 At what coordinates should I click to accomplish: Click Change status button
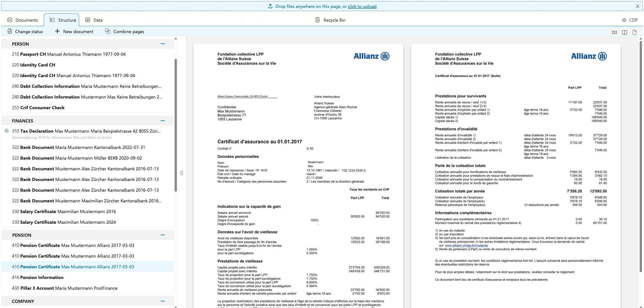click(x=25, y=31)
